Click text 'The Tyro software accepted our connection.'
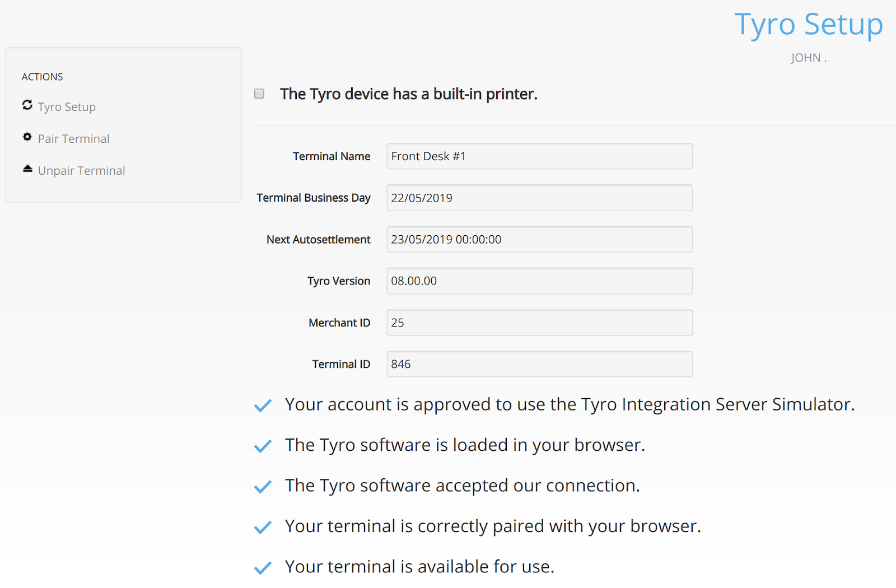896x588 pixels. (463, 486)
